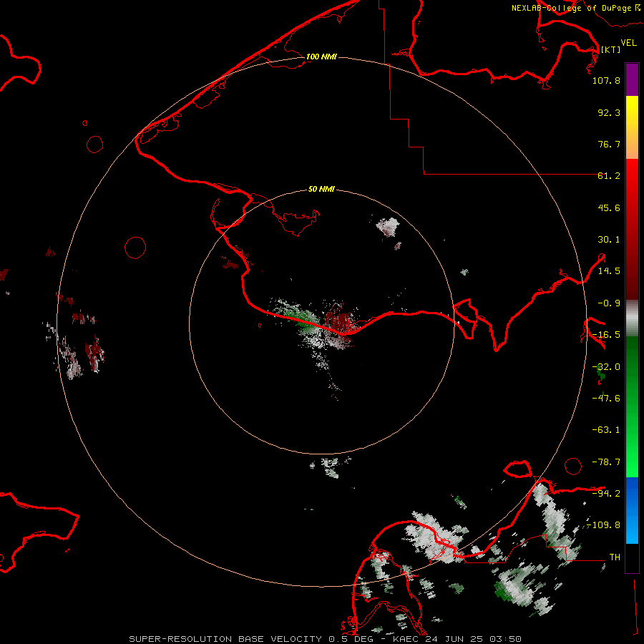
Task: Click the 107.8 legend value
Action: (x=606, y=80)
